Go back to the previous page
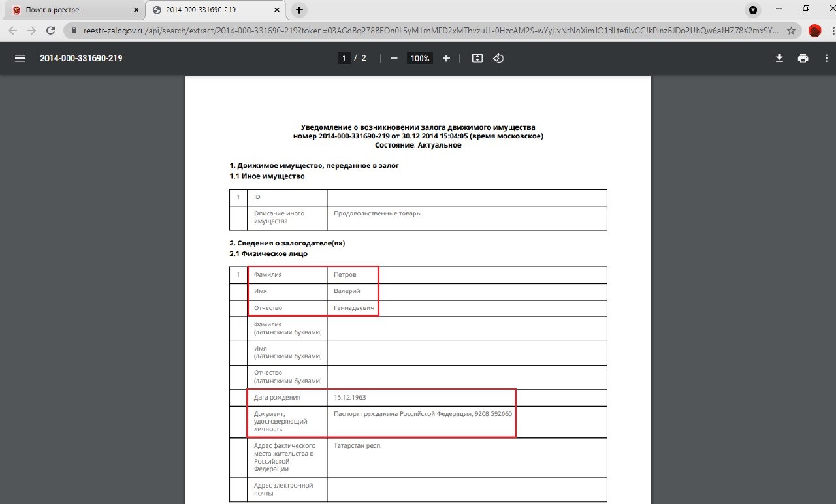 [x=13, y=30]
